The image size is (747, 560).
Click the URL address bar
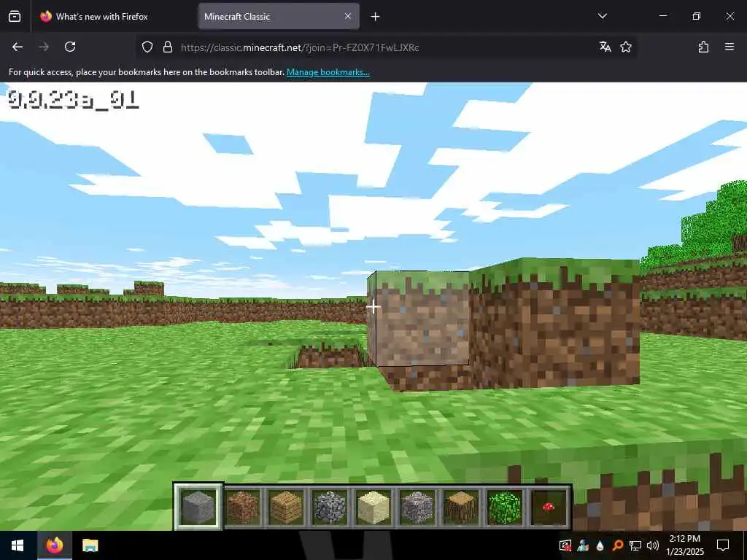[386, 47]
